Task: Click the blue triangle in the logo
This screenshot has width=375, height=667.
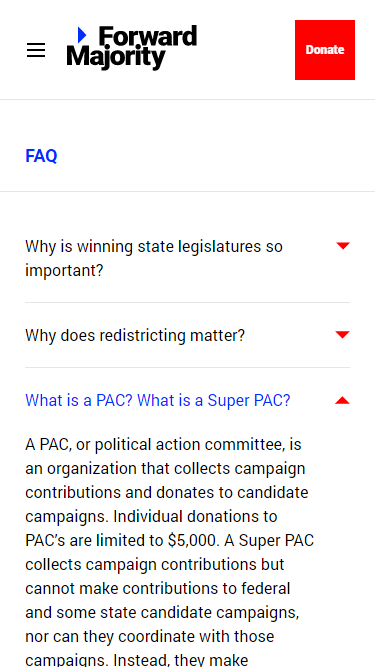Action: pos(82,35)
